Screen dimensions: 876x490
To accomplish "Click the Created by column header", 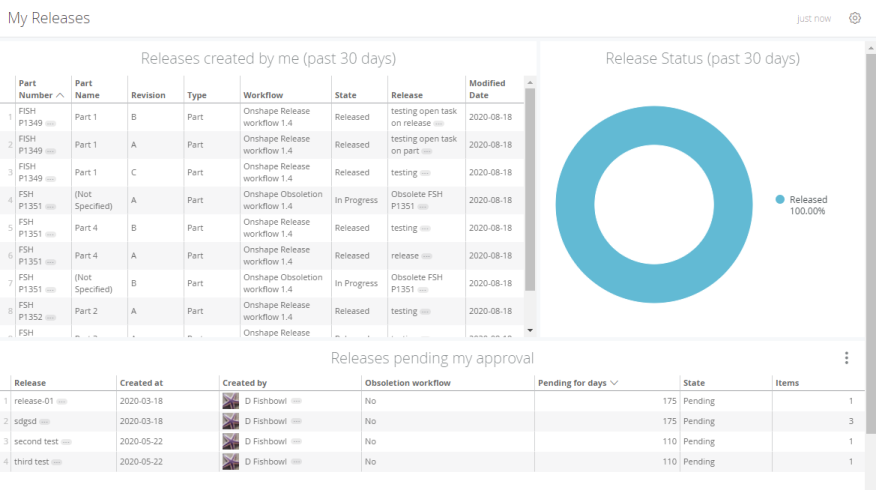I will pyautogui.click(x=245, y=383).
